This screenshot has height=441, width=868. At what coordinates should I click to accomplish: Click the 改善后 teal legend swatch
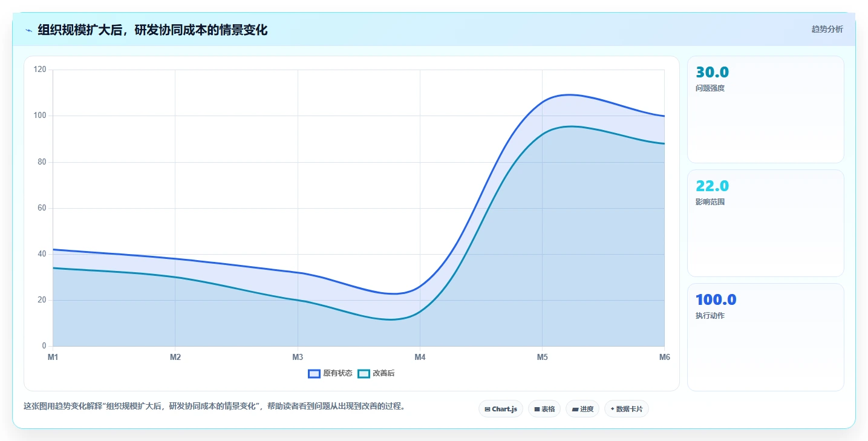coord(364,374)
